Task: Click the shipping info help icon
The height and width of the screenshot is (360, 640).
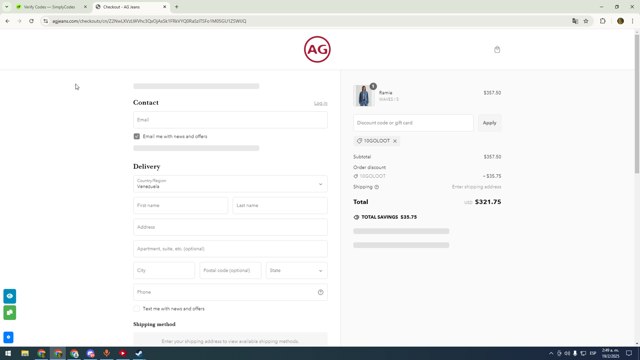Action: 377,187
